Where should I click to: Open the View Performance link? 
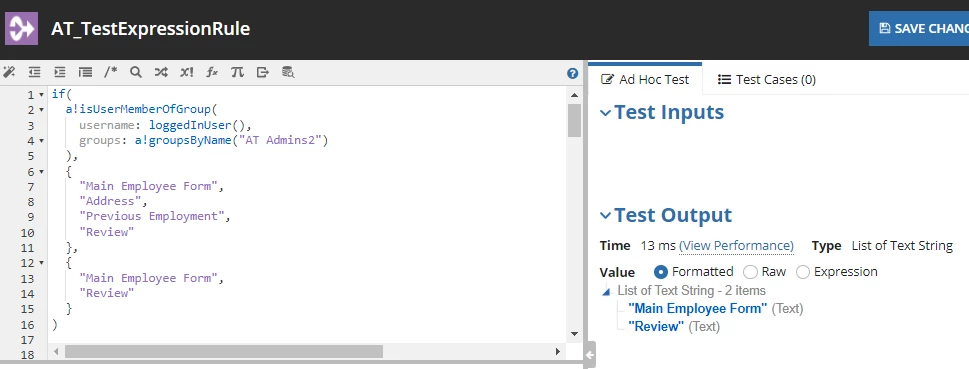click(x=736, y=245)
